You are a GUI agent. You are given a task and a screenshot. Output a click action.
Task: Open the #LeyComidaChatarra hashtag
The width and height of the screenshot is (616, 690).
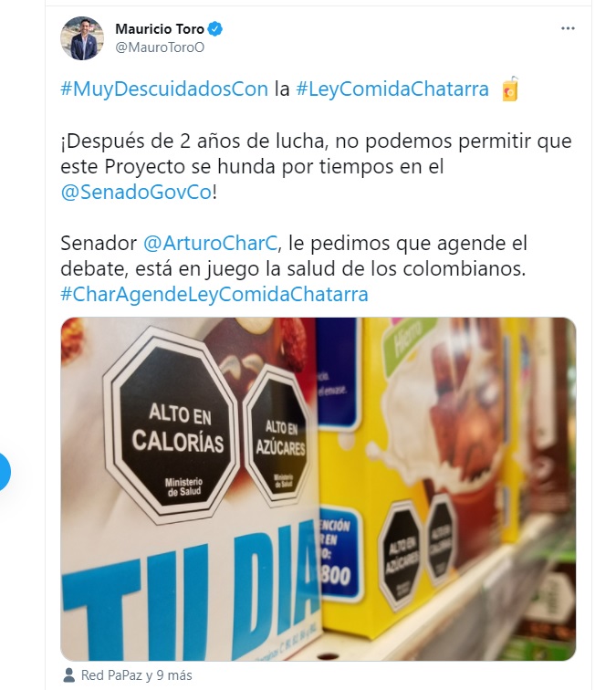pyautogui.click(x=392, y=89)
